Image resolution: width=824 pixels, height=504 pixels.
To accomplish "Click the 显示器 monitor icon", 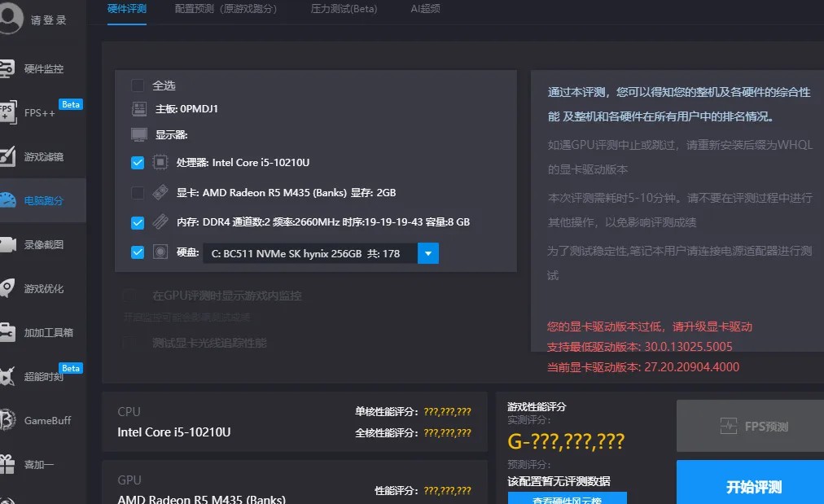I will (x=138, y=134).
